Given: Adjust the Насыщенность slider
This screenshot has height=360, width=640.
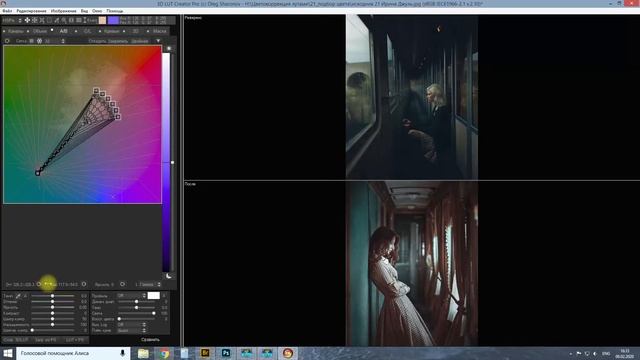Looking at the screenshot, I should (x=53, y=324).
